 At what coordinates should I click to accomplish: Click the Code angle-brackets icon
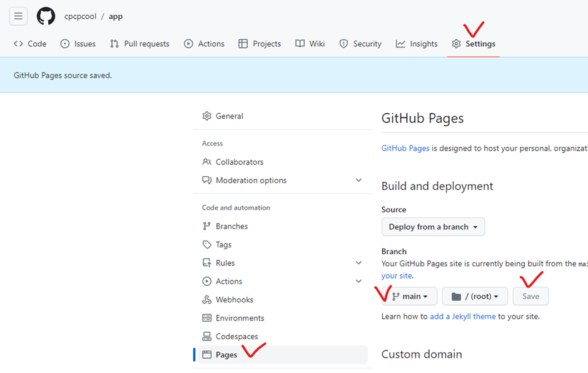(x=18, y=44)
